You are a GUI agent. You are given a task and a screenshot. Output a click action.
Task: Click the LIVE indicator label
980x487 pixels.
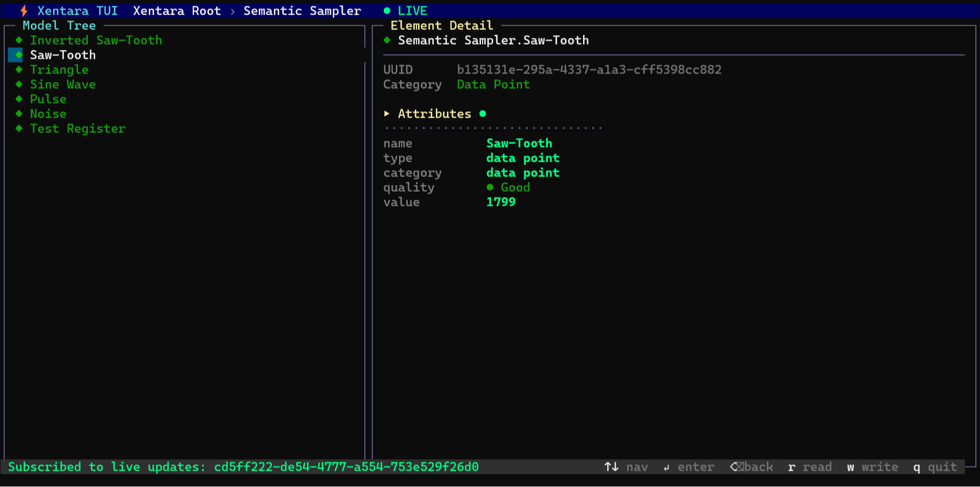pyautogui.click(x=413, y=11)
